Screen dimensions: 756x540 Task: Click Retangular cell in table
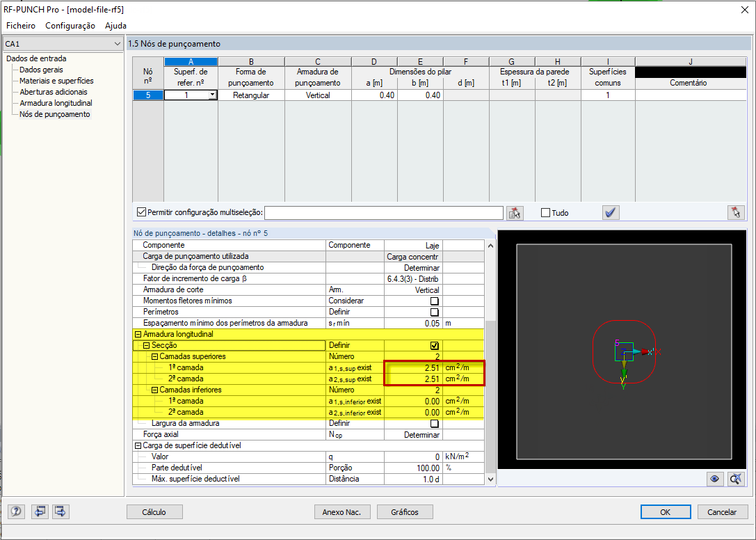(x=251, y=95)
